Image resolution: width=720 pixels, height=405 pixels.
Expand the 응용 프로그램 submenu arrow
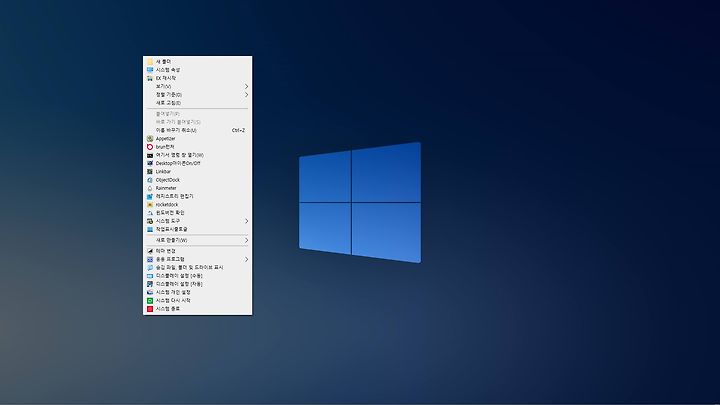246,259
